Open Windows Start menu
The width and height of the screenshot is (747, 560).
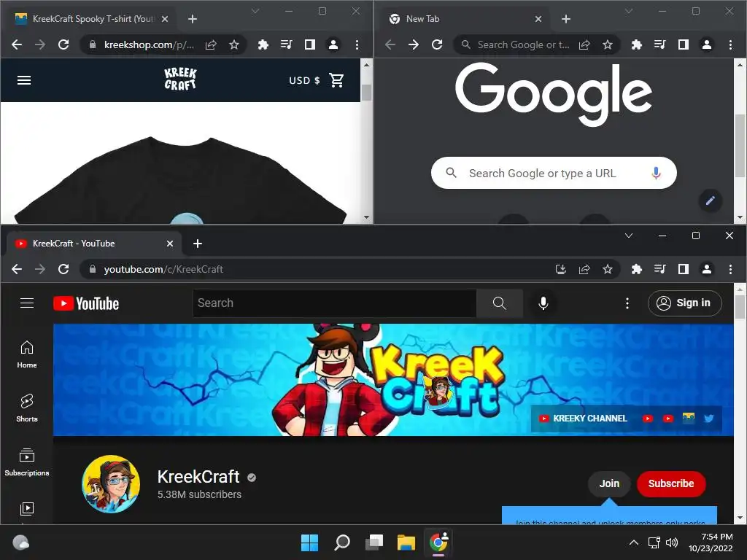point(309,542)
